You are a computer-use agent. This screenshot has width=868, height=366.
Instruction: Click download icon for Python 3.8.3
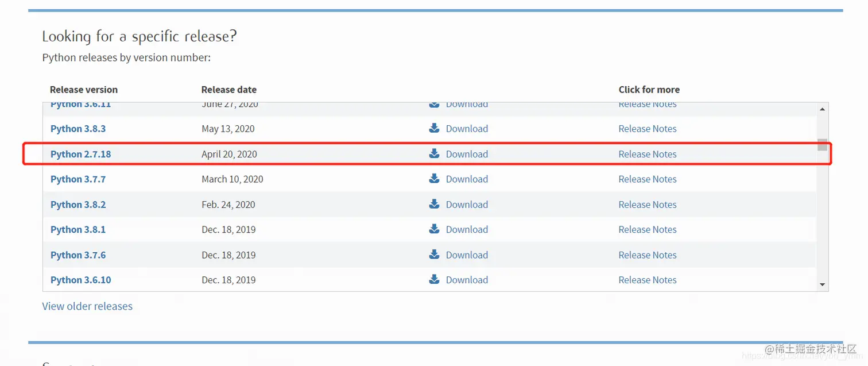[x=434, y=128]
